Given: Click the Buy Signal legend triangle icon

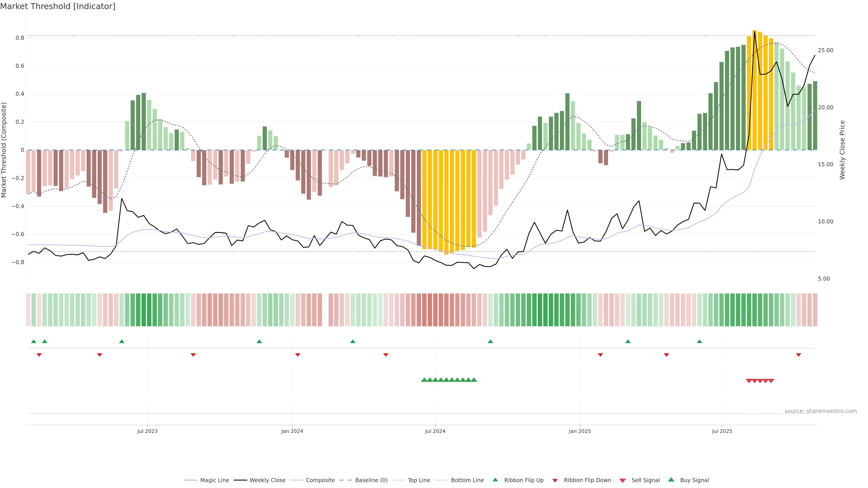Looking at the screenshot, I should click(671, 480).
